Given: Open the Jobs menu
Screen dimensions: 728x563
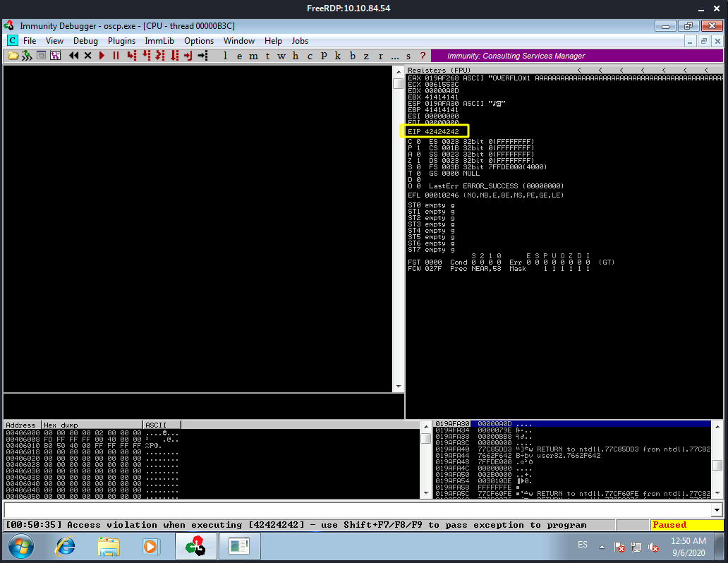Looking at the screenshot, I should pyautogui.click(x=300, y=41).
